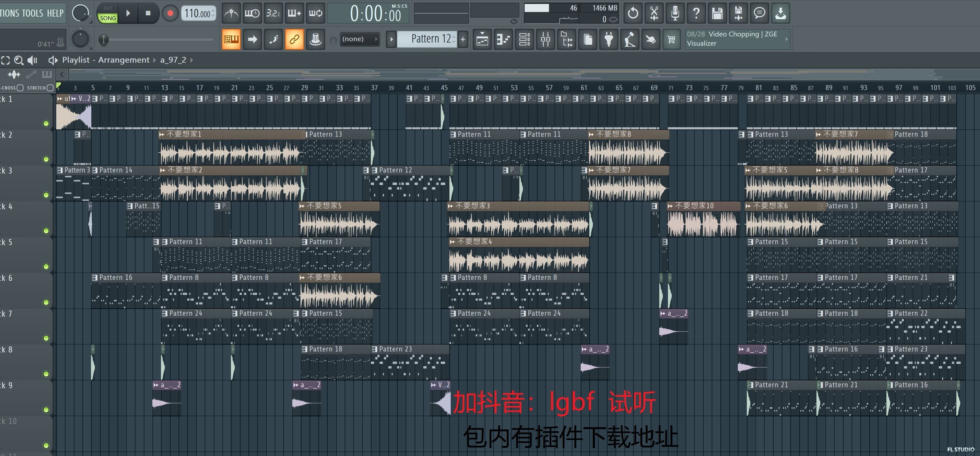
Task: Click the typing keyboard to piano icon
Action: click(x=231, y=39)
